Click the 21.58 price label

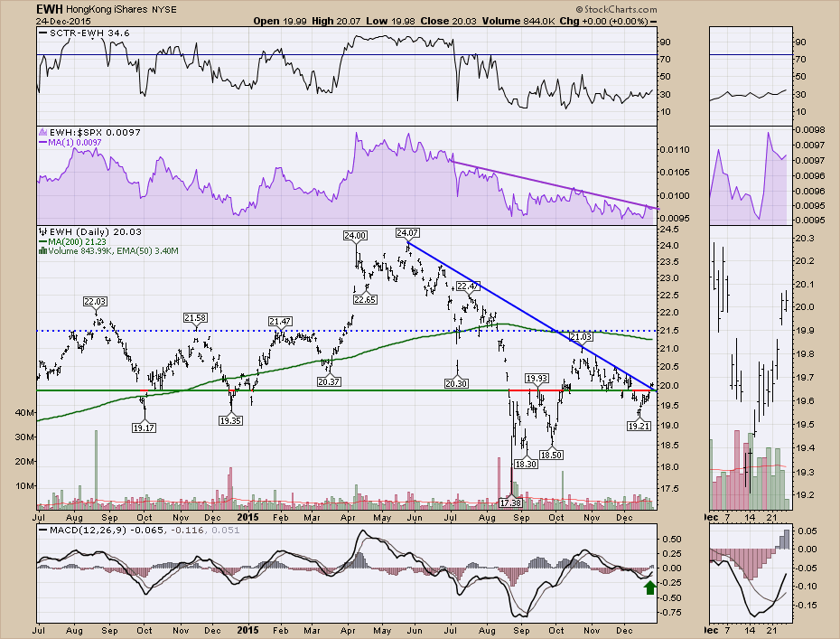[x=195, y=318]
